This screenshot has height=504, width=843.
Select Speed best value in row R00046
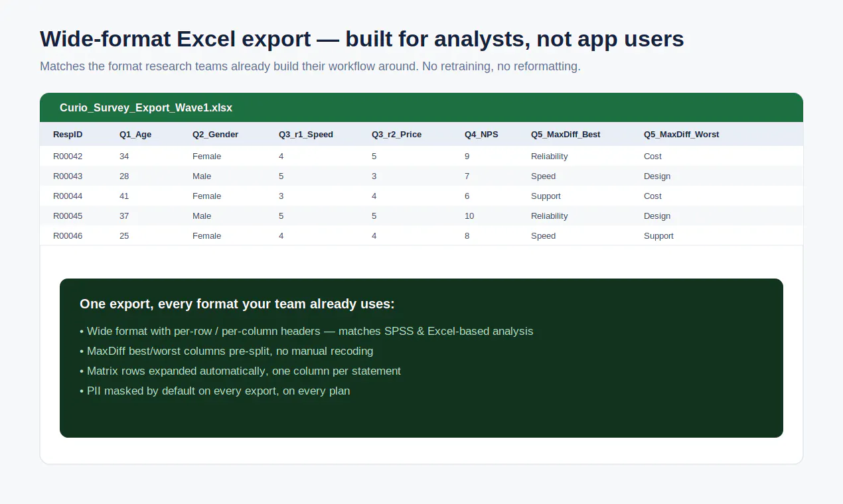click(544, 235)
